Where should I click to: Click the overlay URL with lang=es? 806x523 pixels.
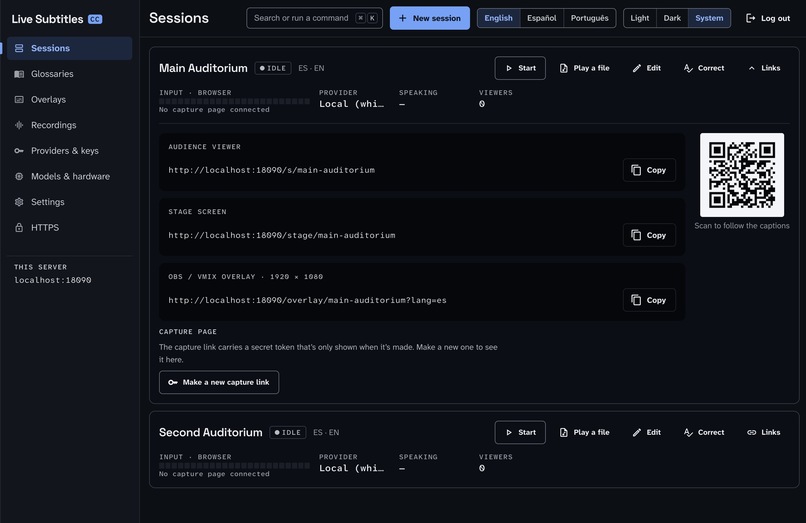pyautogui.click(x=307, y=300)
